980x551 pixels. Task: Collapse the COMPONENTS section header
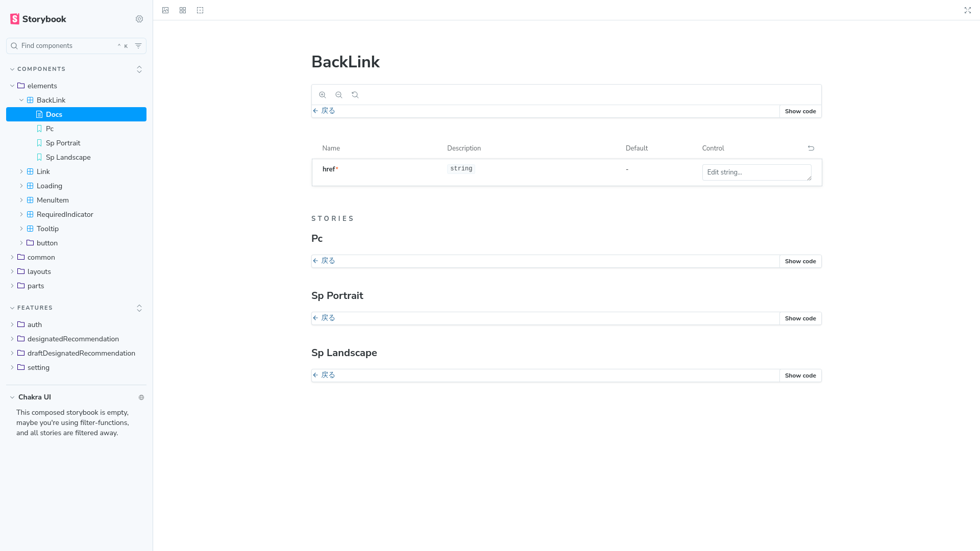tap(41, 69)
